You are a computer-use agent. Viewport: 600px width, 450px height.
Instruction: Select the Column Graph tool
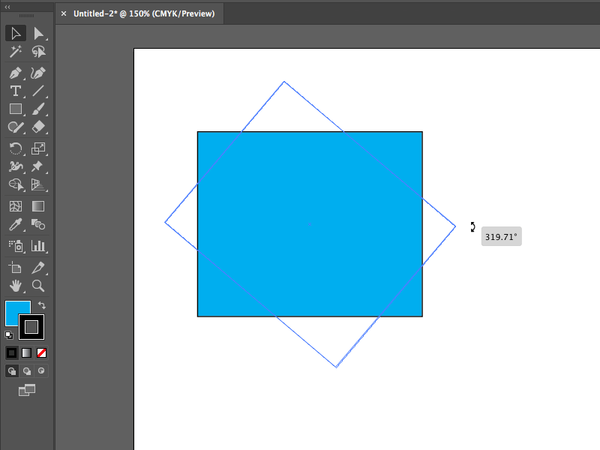point(38,246)
